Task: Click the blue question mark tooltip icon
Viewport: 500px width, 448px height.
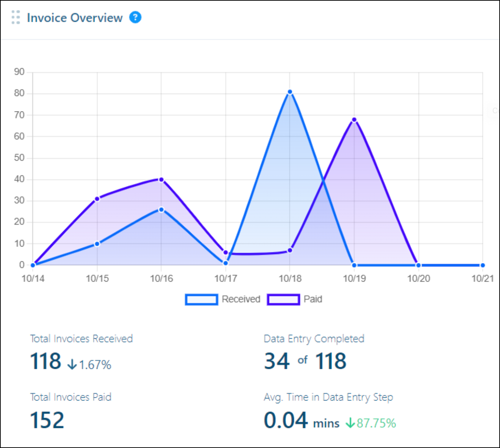Action: click(136, 17)
